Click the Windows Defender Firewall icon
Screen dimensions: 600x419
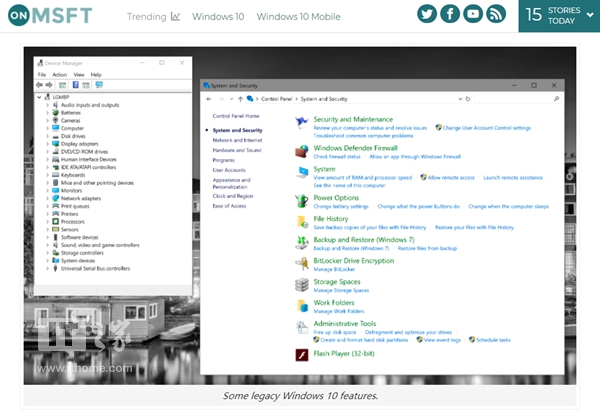click(302, 151)
